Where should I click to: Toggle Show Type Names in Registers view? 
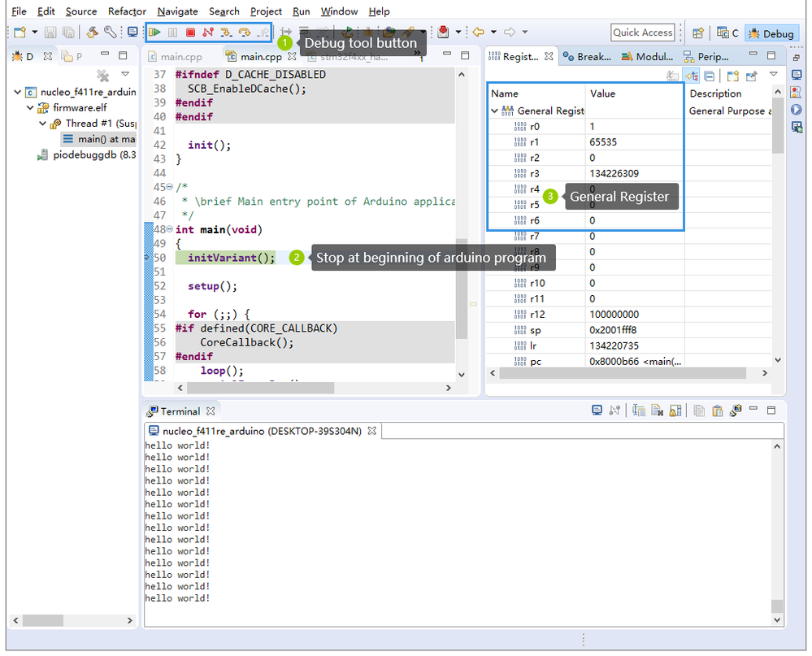tap(672, 76)
